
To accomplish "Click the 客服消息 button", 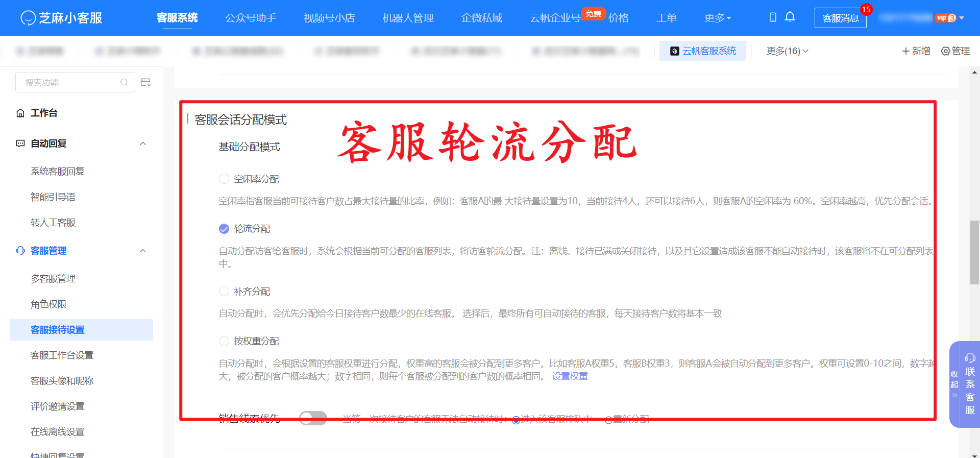I will [840, 18].
